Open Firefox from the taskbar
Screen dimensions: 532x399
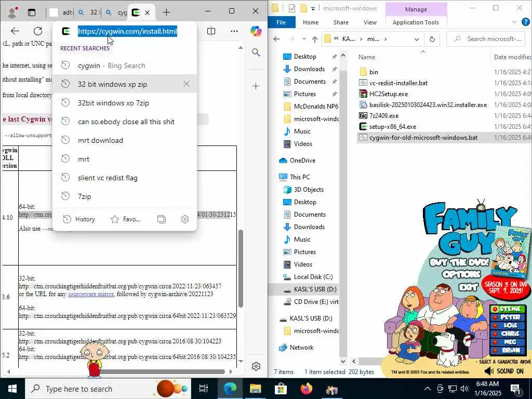pos(307,389)
